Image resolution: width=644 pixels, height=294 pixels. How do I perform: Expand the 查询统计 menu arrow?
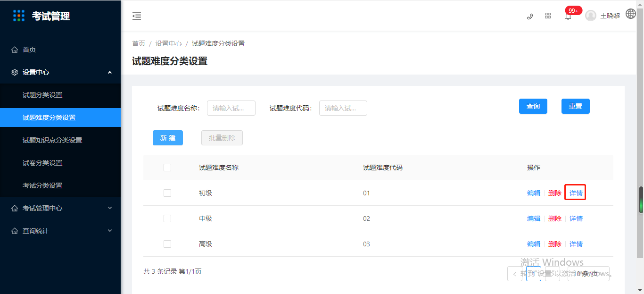pyautogui.click(x=110, y=231)
